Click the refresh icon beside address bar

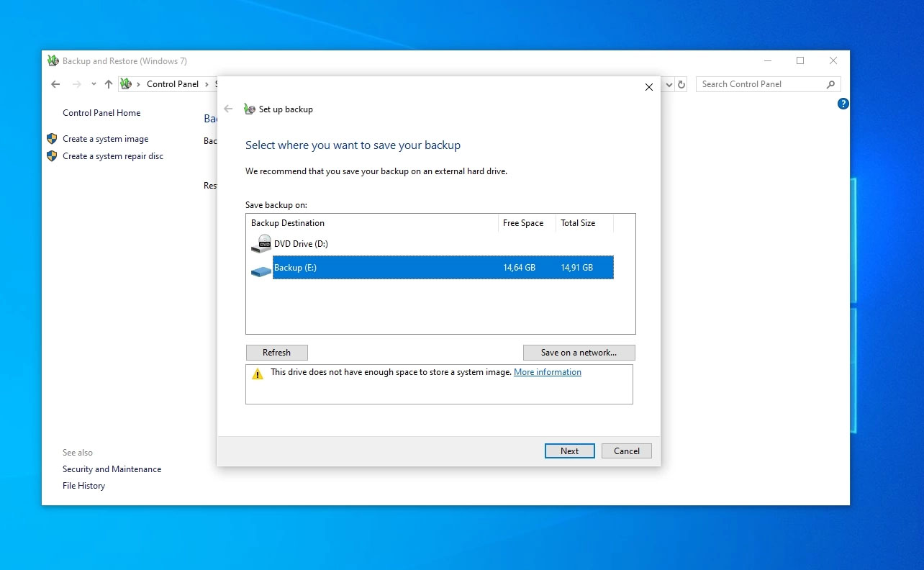(x=682, y=84)
